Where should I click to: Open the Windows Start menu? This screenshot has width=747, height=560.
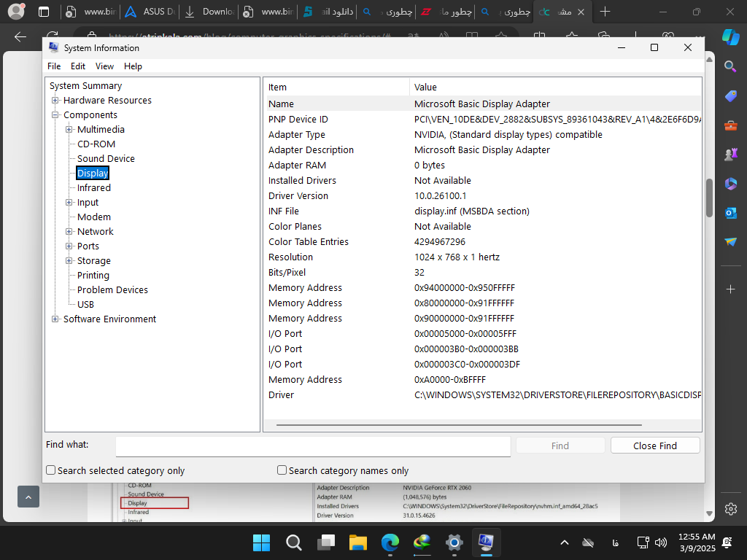pyautogui.click(x=261, y=542)
